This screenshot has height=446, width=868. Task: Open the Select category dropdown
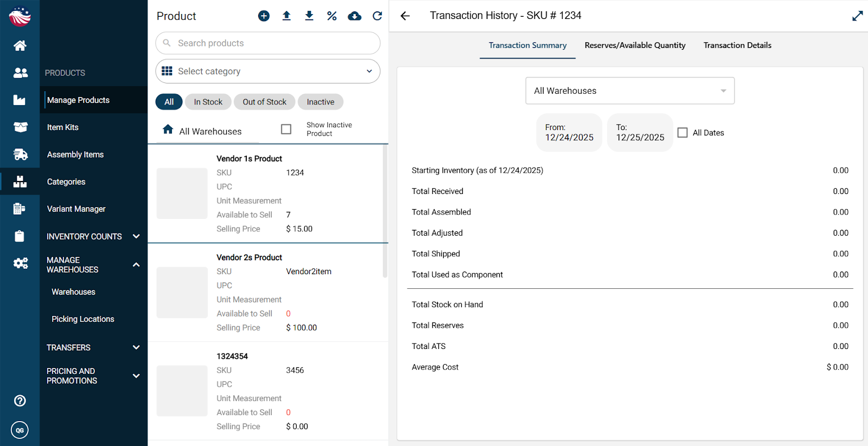[268, 71]
